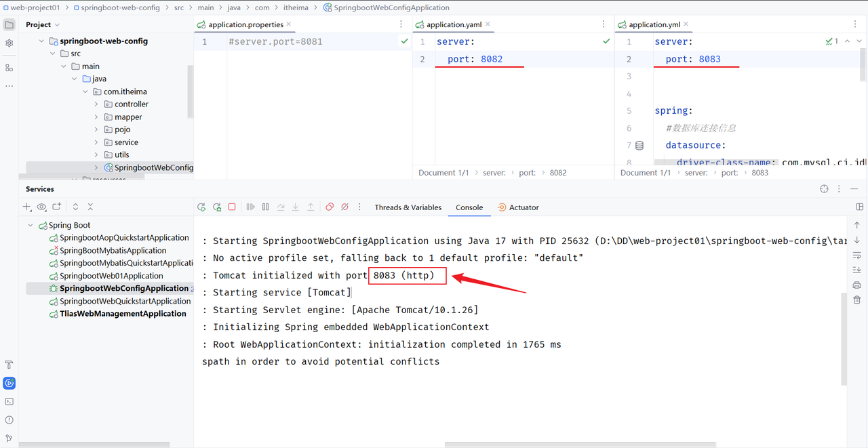868x448 pixels.
Task: Open tab options menu for application.yaml editor
Action: [x=604, y=24]
